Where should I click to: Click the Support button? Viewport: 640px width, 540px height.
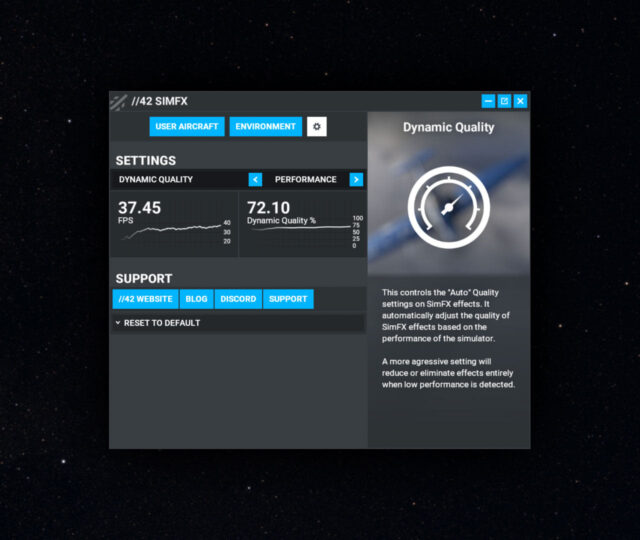click(288, 299)
